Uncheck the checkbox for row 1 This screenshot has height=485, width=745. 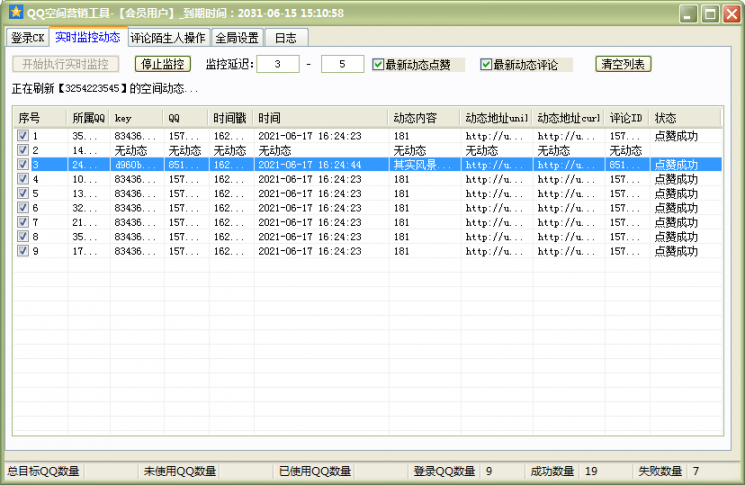pyautogui.click(x=23, y=136)
